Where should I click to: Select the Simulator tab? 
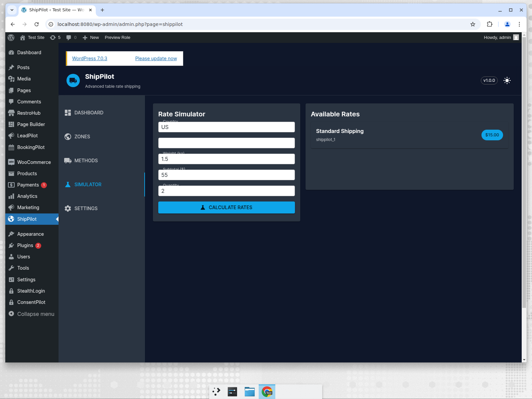pos(101,185)
